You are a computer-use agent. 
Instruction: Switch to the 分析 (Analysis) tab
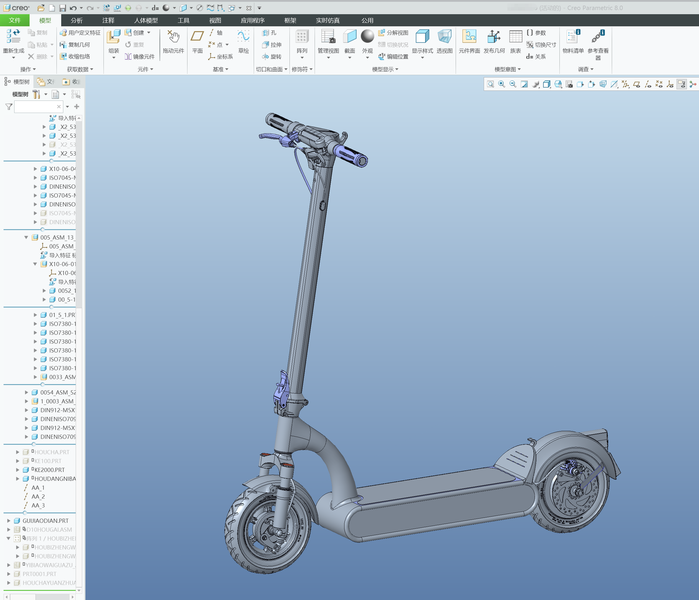pos(76,20)
